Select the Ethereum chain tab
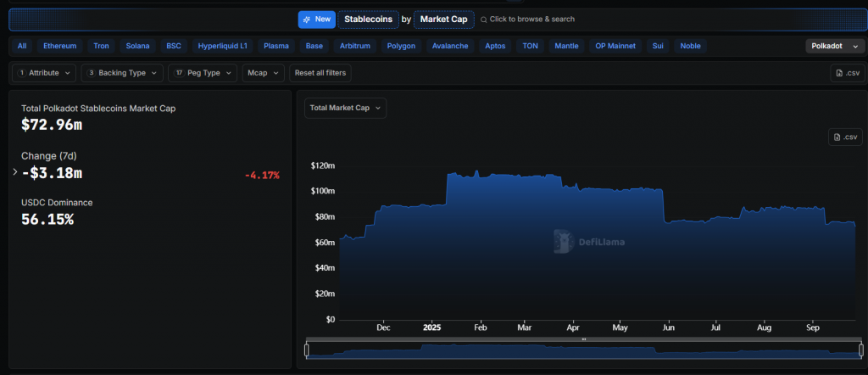 pyautogui.click(x=59, y=46)
